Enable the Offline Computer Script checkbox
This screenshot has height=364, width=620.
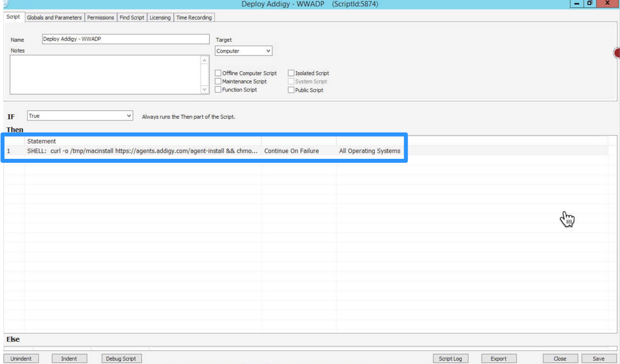(x=218, y=72)
